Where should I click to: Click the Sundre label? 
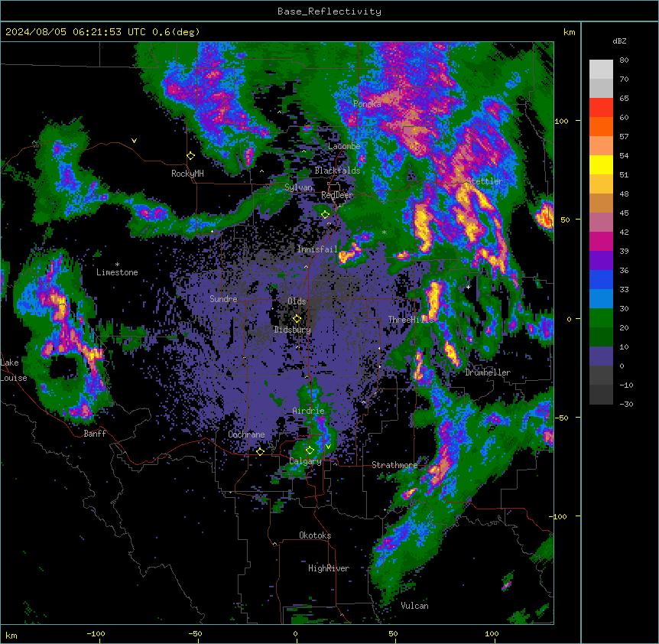[223, 299]
